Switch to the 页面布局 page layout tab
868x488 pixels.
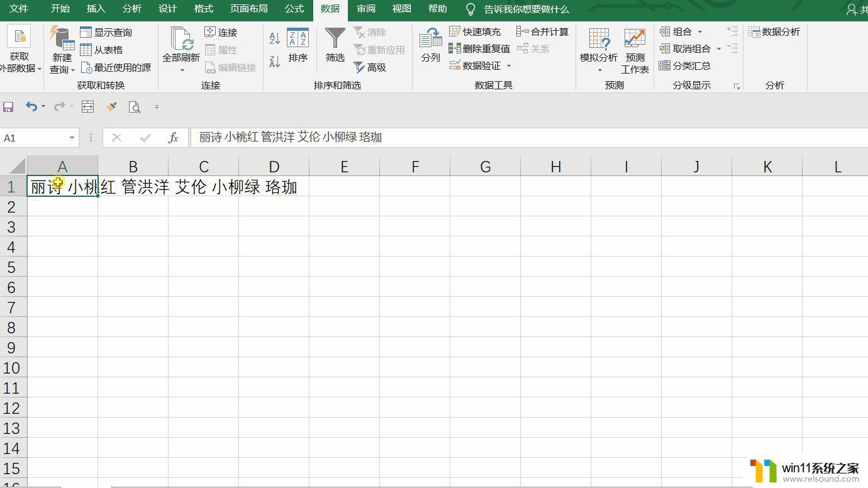tap(249, 9)
